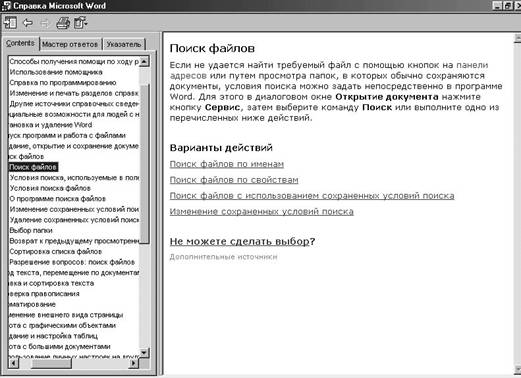Viewport: 521px width, 378px height.
Task: Open the link Поиск файлов по свойствам
Action: pos(234,180)
